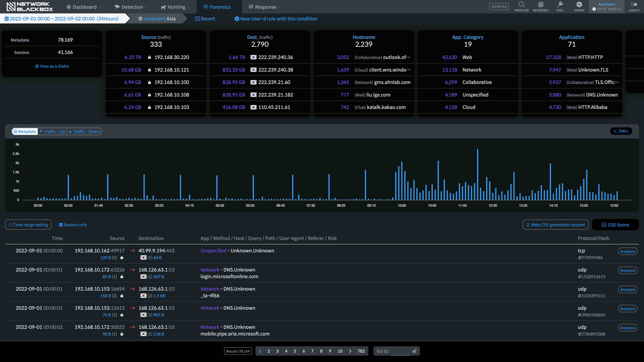This screenshot has height=362, width=644.
Task: Toggle the Session only checkbox
Action: tap(61, 225)
